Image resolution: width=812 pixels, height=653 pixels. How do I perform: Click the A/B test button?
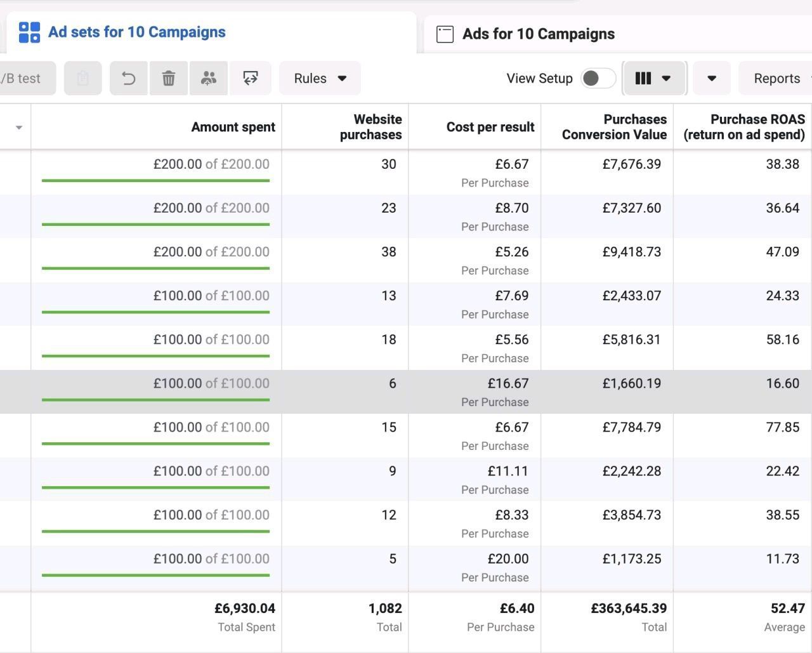click(24, 79)
